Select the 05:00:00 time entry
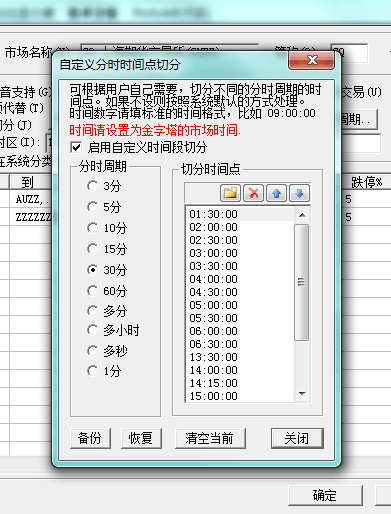Screen dimensions: 391x514 click(x=240, y=305)
